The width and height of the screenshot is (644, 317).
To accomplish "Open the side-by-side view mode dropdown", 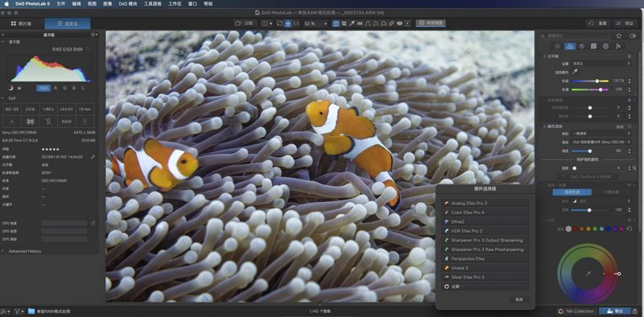I will [267, 23].
